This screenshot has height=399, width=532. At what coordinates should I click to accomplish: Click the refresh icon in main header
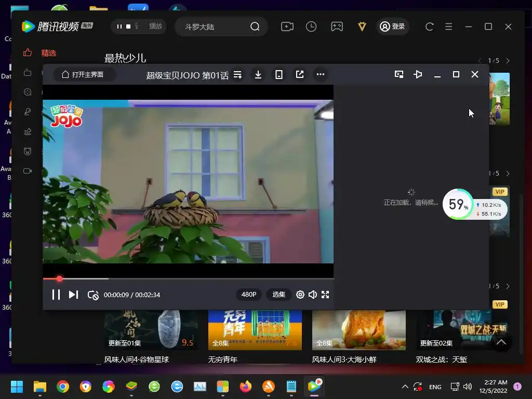click(430, 26)
